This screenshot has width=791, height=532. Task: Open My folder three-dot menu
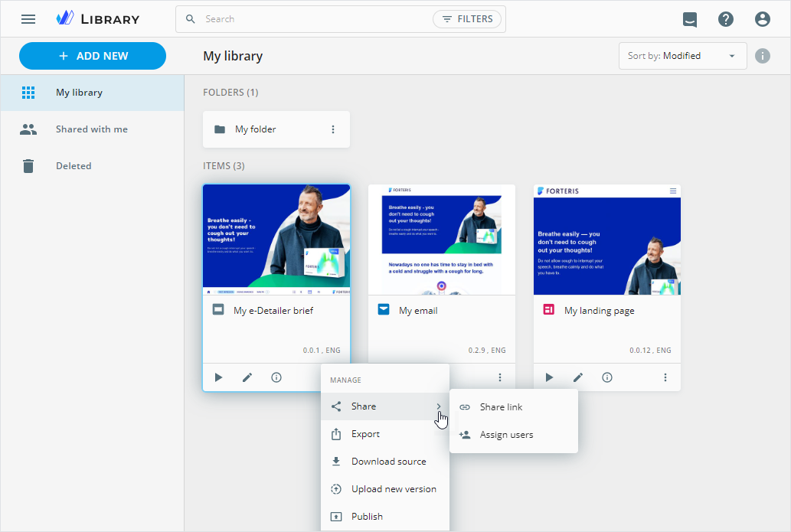point(333,129)
